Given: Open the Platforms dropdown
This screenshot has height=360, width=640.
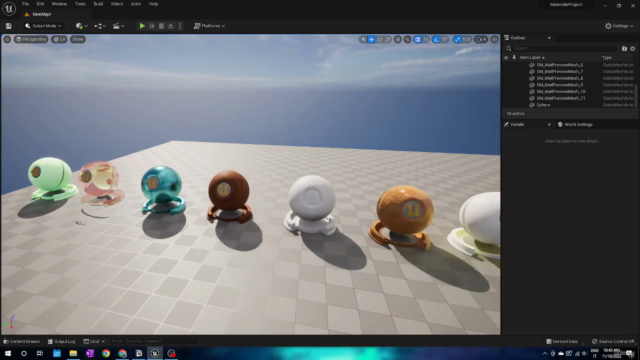Looking at the screenshot, I should [209, 26].
